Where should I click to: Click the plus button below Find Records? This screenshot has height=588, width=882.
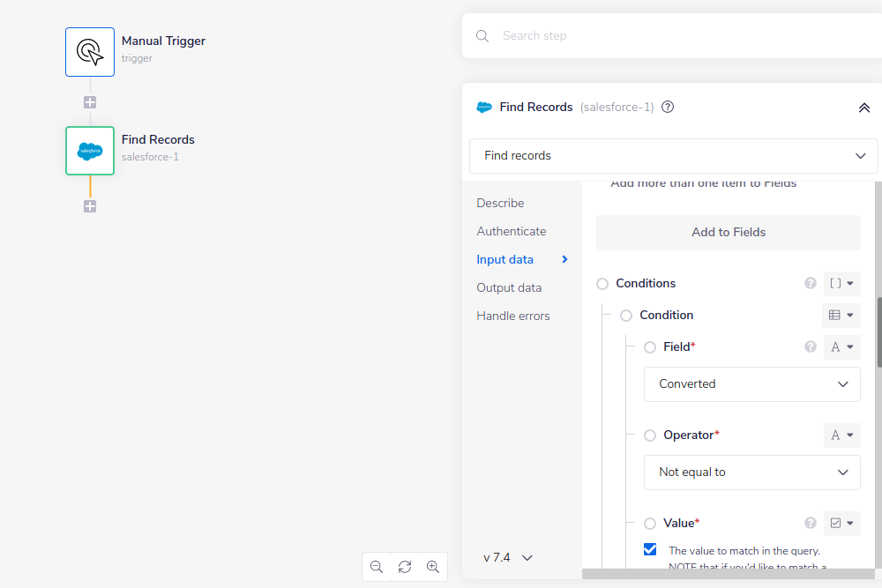(89, 205)
